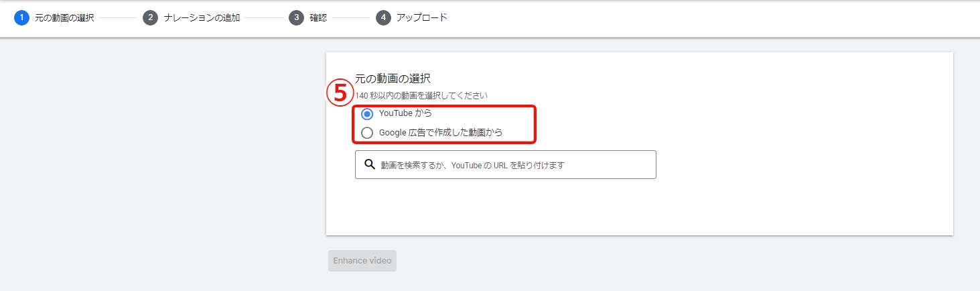Viewport: 980px width, 291px height.
Task: Click the magnifier icon in the search box
Action: (x=369, y=164)
